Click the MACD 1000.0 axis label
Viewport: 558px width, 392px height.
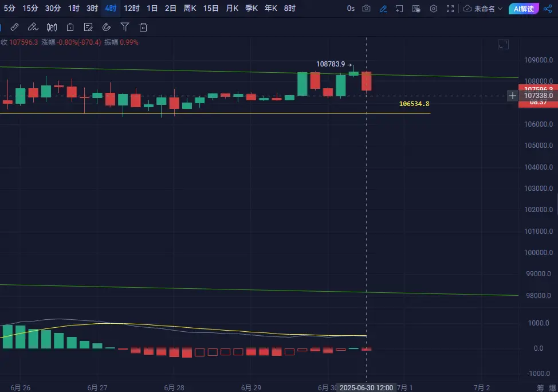point(539,323)
